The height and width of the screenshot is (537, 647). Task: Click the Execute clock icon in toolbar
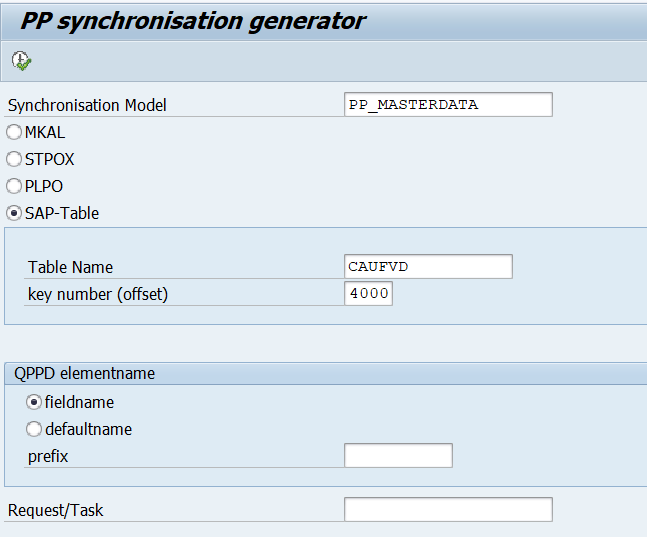point(21,61)
